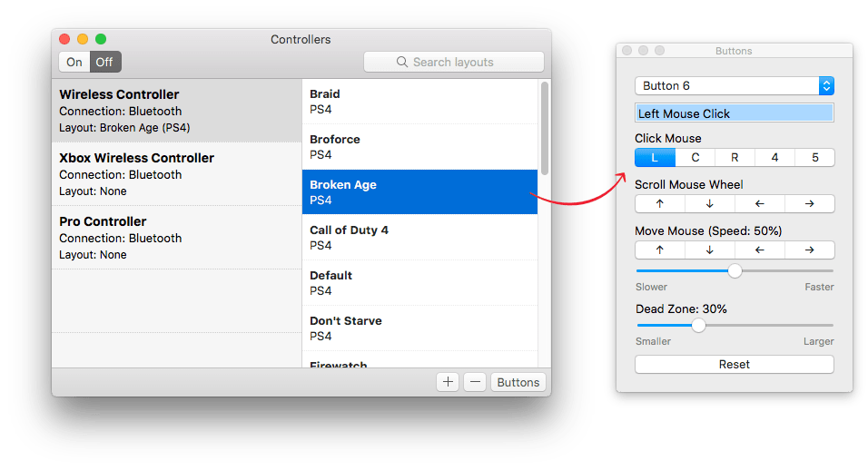
Task: Zoom Controllers window with green button
Action: (101, 39)
